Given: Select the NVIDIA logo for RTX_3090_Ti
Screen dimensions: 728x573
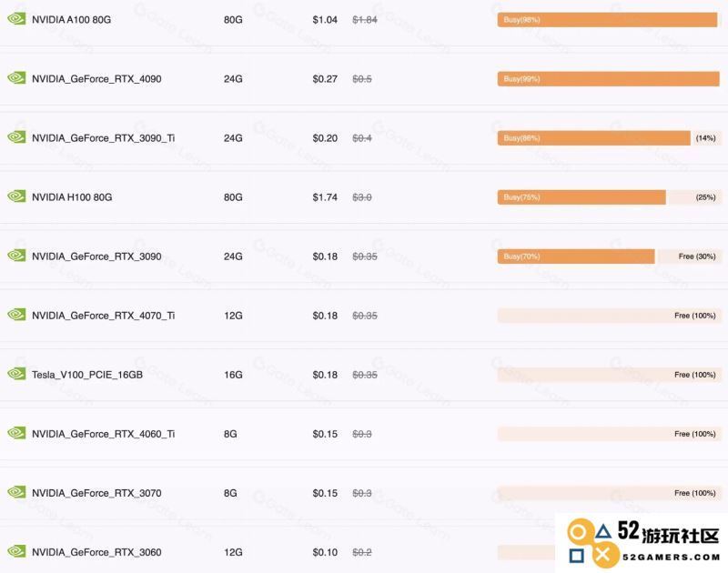Looking at the screenshot, I should [16, 137].
